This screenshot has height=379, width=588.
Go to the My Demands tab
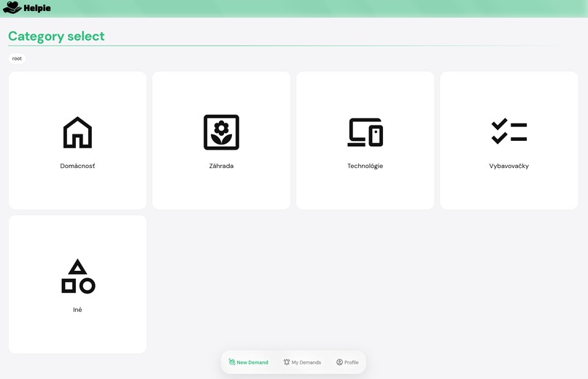coord(302,362)
